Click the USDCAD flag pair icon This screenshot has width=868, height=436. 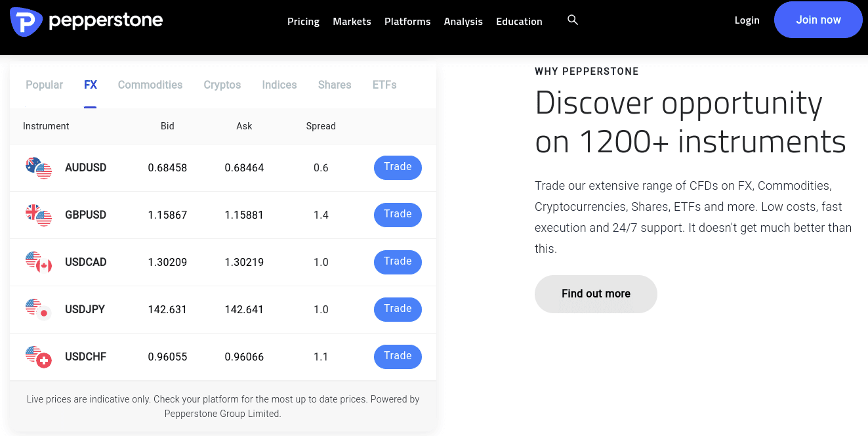pos(39,263)
